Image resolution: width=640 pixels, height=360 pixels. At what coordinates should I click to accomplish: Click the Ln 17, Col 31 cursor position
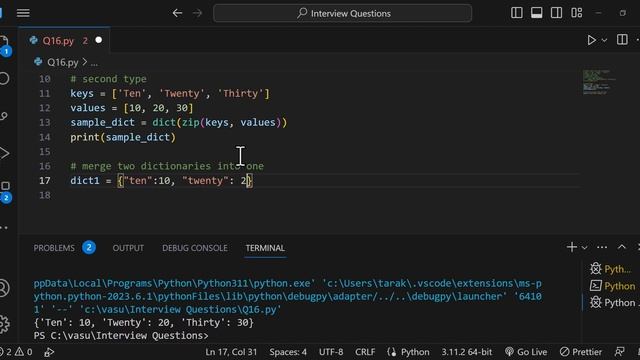click(231, 352)
